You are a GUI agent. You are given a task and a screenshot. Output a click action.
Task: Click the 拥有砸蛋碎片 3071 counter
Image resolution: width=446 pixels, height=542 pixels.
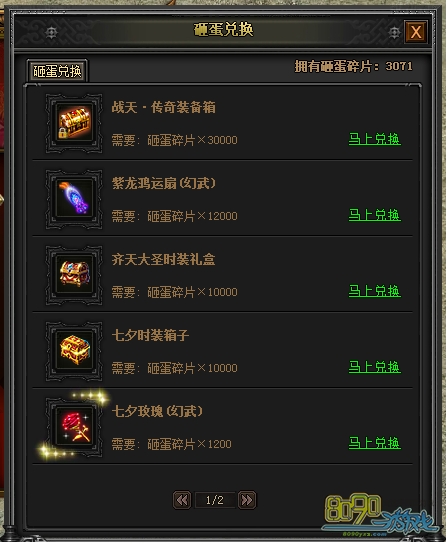[353, 66]
